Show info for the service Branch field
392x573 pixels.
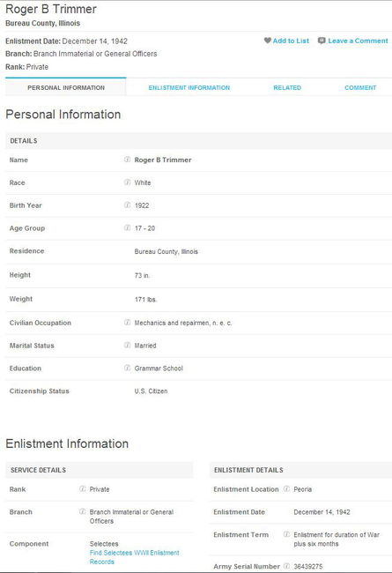coord(83,511)
